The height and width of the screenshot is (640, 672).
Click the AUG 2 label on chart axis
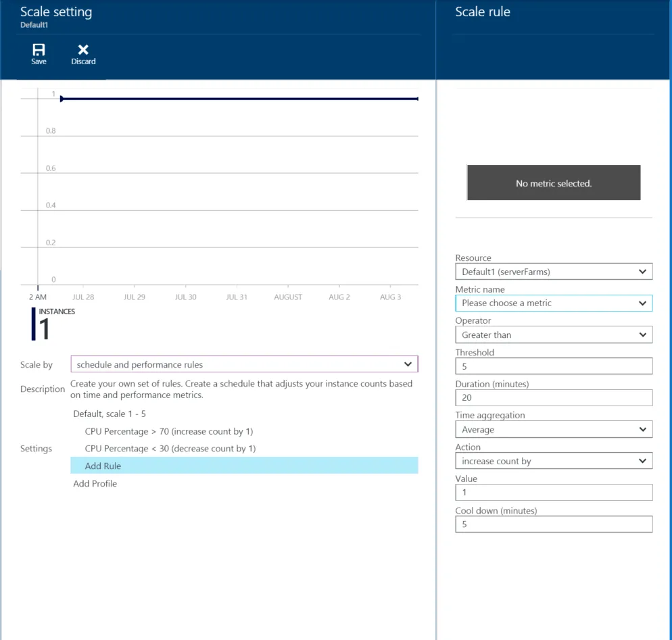339,297
